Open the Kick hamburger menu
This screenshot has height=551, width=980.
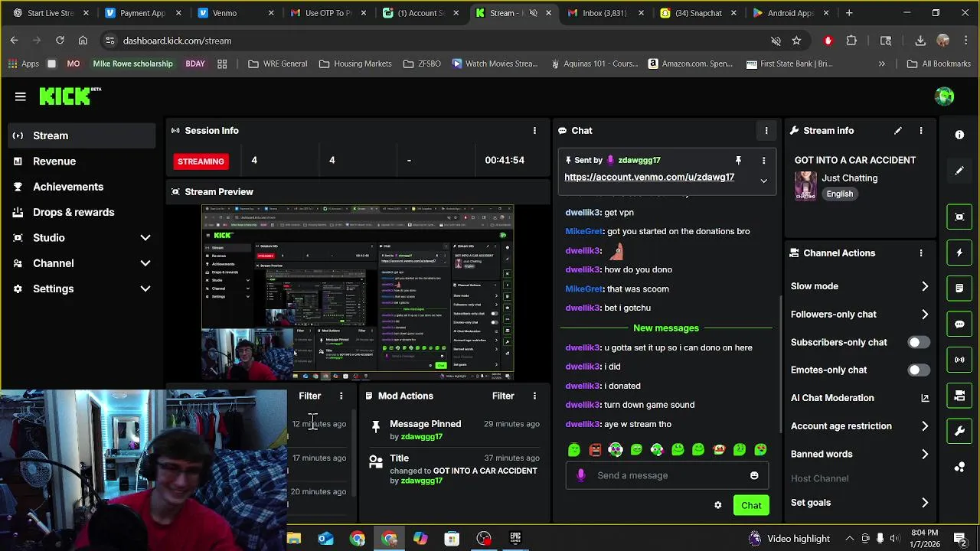(21, 96)
